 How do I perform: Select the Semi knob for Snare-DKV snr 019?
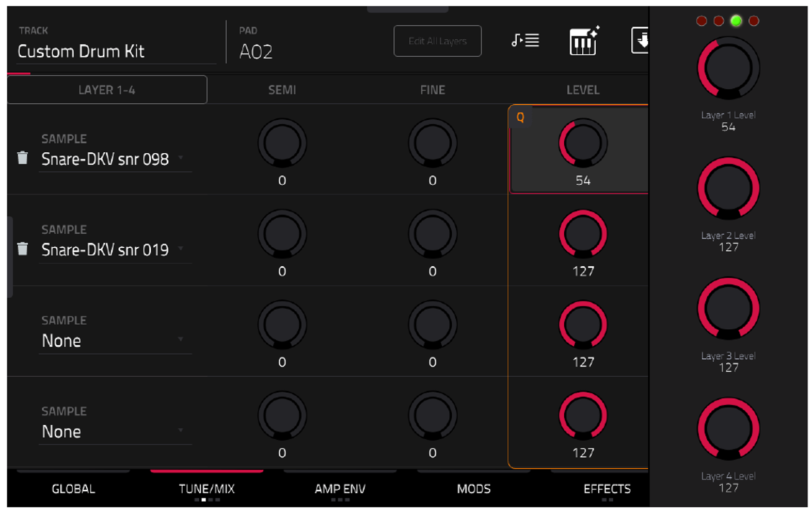[282, 234]
